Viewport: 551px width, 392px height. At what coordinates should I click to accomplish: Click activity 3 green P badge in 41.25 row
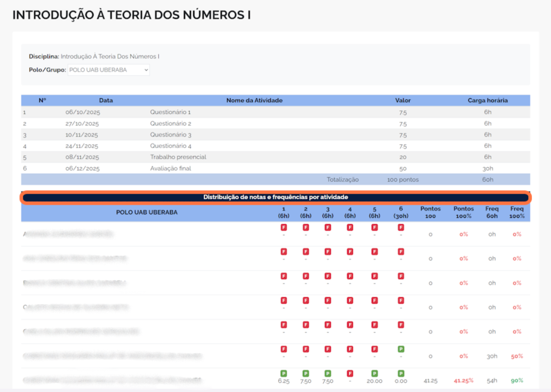coord(327,373)
